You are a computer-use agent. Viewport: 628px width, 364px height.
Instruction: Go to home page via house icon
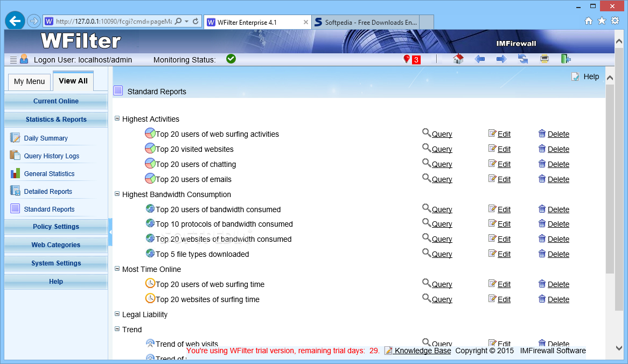[x=458, y=59]
